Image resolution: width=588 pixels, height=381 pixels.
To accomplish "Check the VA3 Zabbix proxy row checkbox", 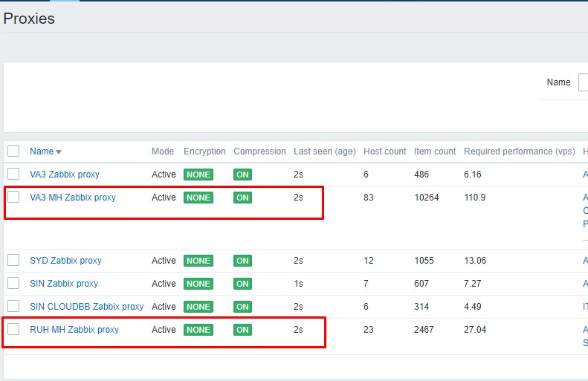I will (13, 174).
